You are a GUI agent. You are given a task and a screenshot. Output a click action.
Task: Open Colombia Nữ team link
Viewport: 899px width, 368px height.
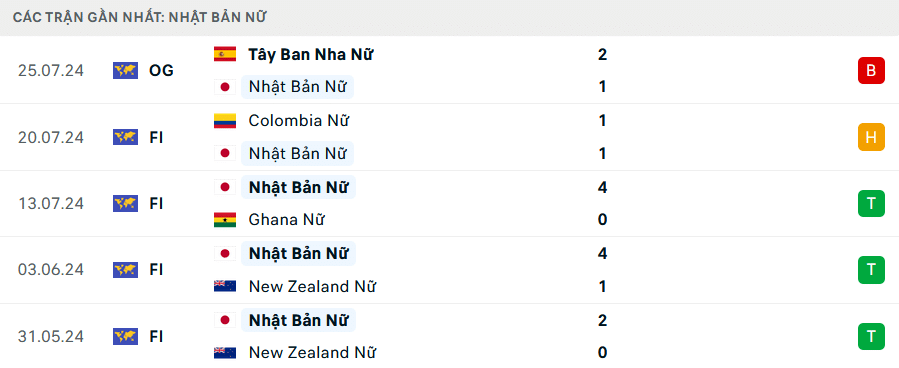[299, 121]
